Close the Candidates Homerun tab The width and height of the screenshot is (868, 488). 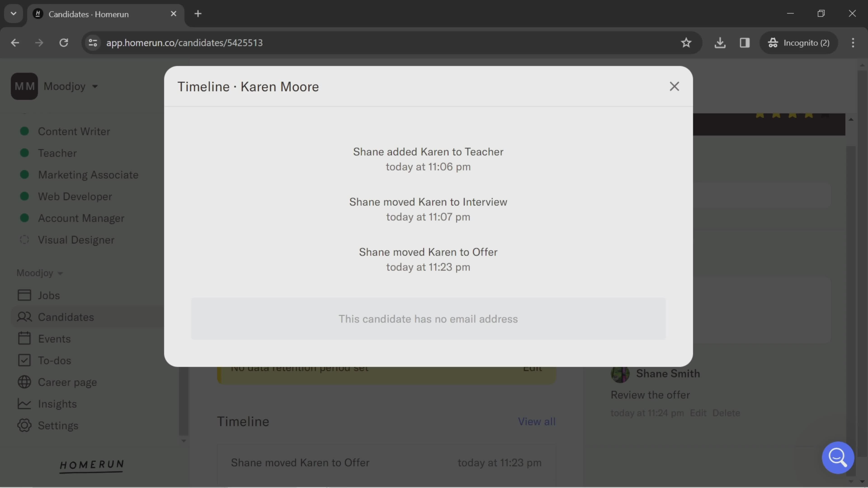[x=174, y=14]
